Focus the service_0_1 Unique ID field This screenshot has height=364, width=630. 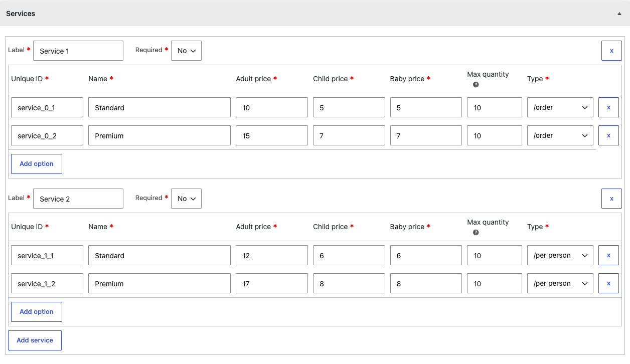click(47, 107)
